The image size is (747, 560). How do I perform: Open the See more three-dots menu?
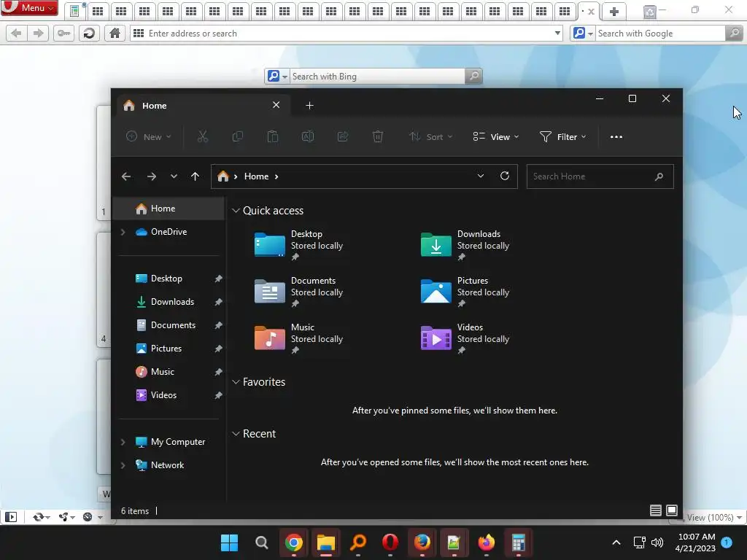click(x=616, y=136)
